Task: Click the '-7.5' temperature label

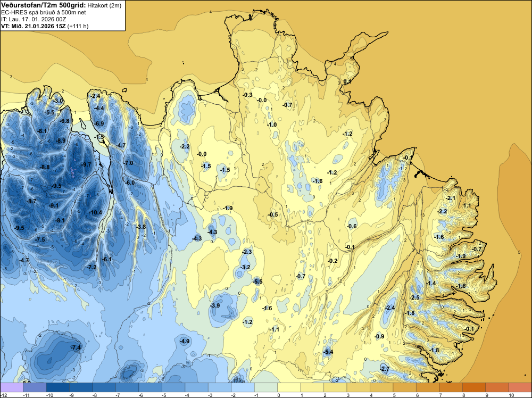Action: tap(39, 239)
